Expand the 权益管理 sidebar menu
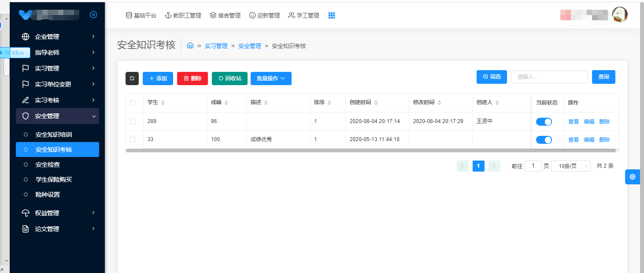 57,213
